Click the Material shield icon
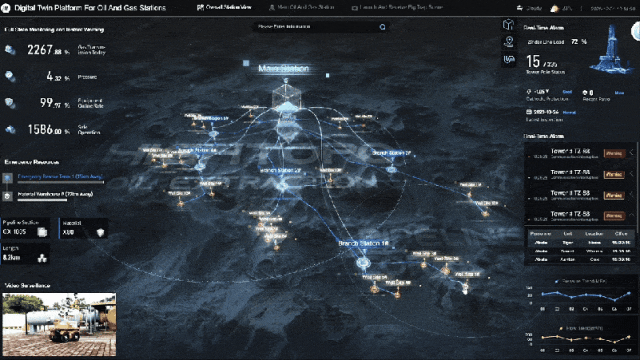Screen dimensions: 640x360 click(100, 233)
